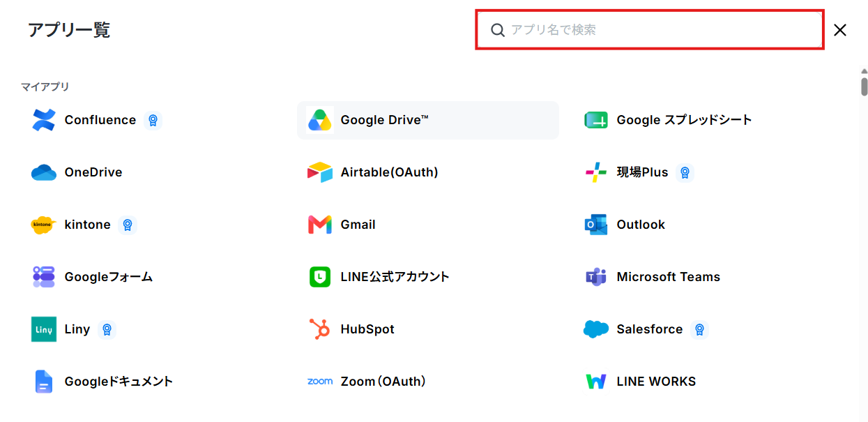The image size is (868, 422).
Task: Click the scrollbar up arrow
Action: point(865,71)
